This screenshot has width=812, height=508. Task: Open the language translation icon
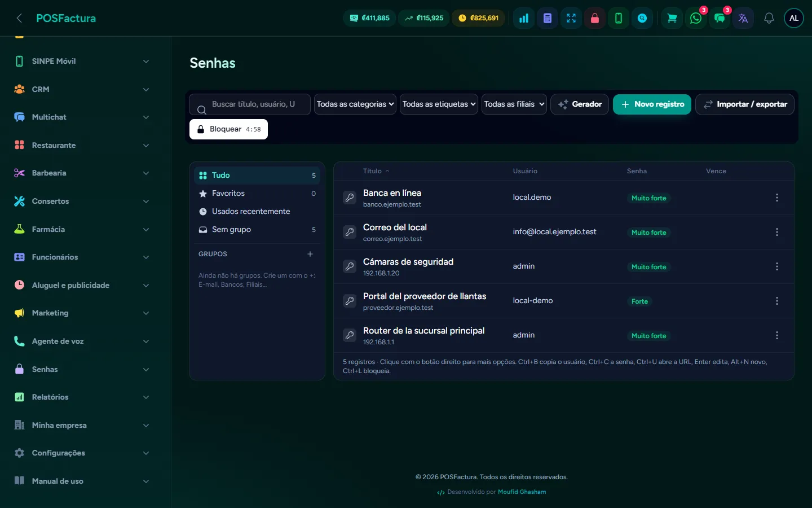(743, 18)
